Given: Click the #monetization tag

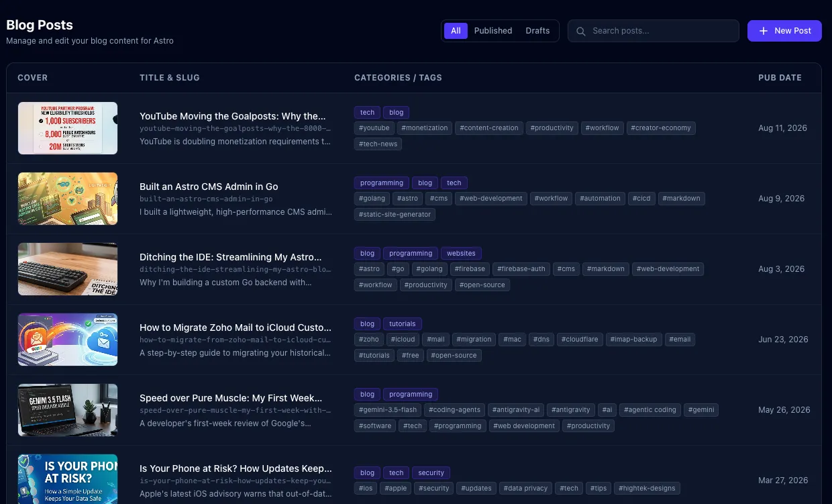Looking at the screenshot, I should tap(425, 128).
